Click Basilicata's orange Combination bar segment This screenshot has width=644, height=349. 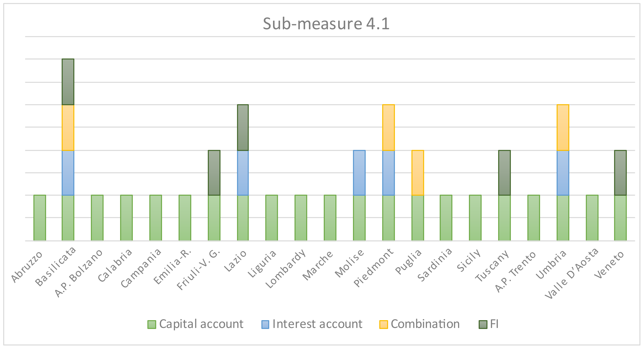[x=68, y=127]
